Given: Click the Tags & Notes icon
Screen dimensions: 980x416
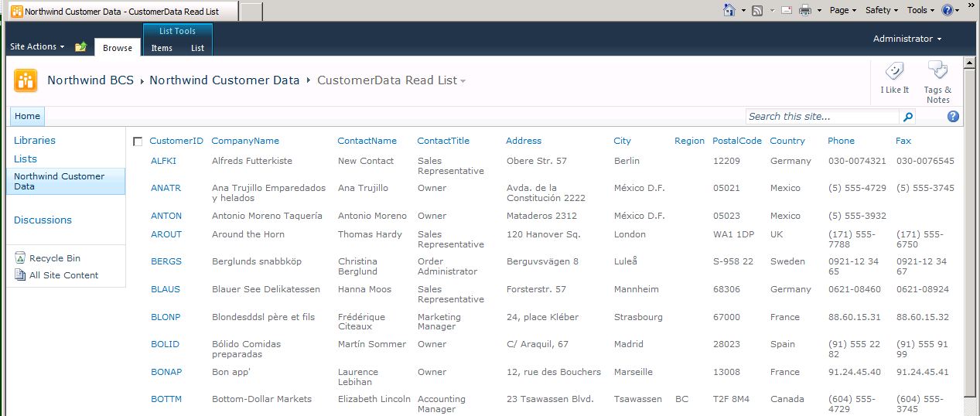Looking at the screenshot, I should (x=937, y=71).
